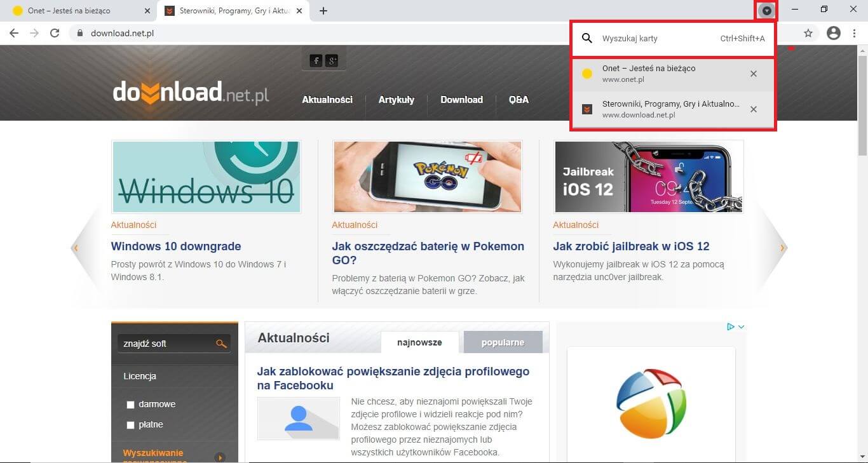Switch to the najnowsze tab
The height and width of the screenshot is (463, 868).
tap(419, 342)
